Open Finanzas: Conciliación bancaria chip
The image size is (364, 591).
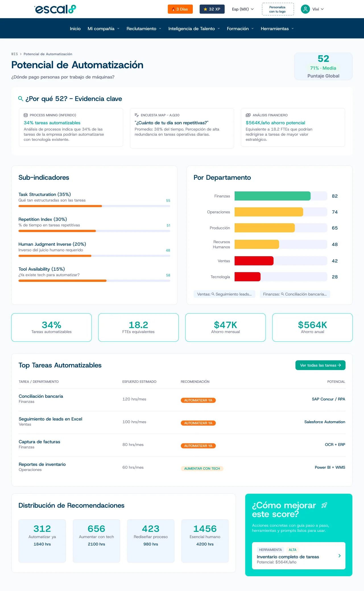[295, 294]
